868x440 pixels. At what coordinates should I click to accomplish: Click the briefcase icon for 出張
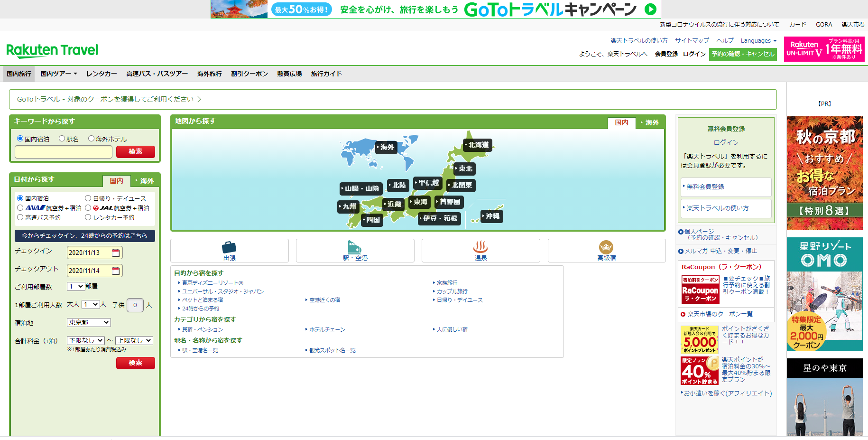pos(229,247)
